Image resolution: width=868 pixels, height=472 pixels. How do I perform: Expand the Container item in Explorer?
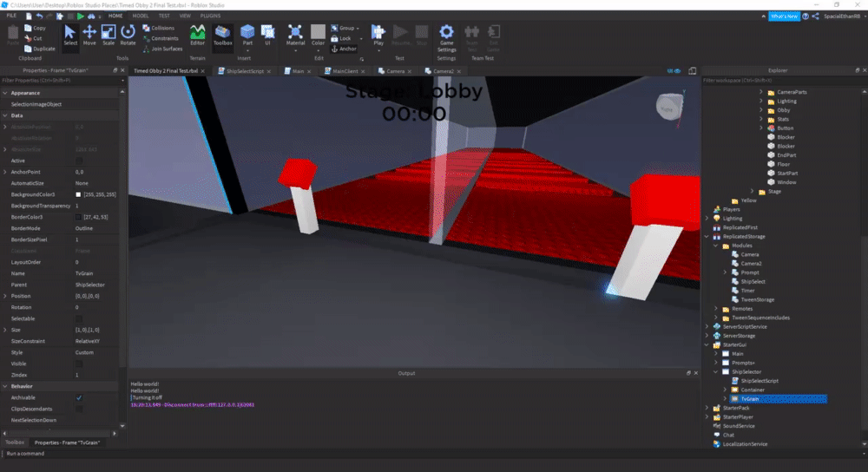[725, 390]
